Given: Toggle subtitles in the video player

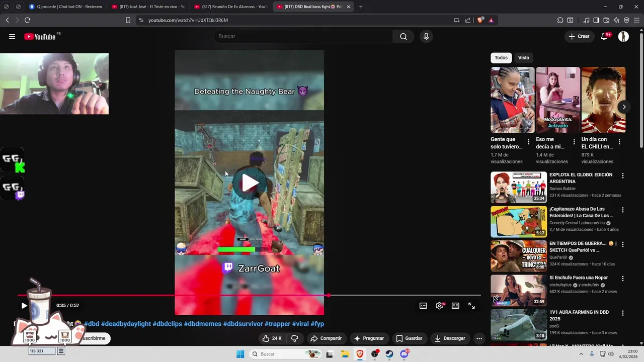Looking at the screenshot, I should click(423, 306).
